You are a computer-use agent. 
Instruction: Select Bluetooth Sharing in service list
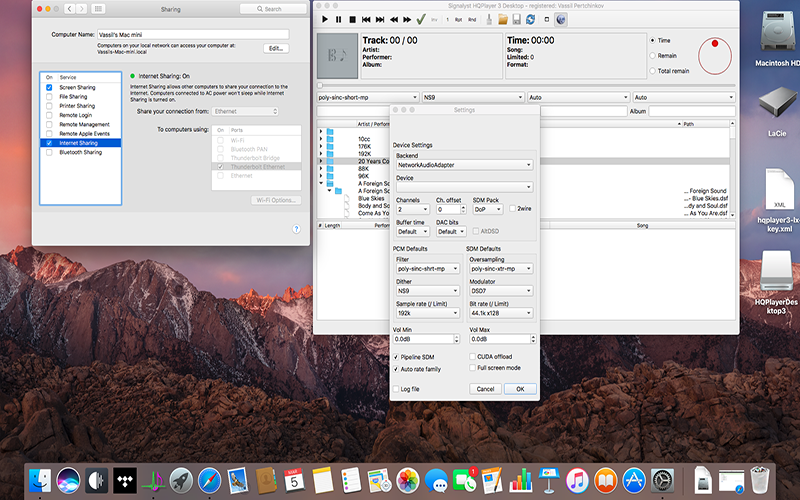[81, 152]
